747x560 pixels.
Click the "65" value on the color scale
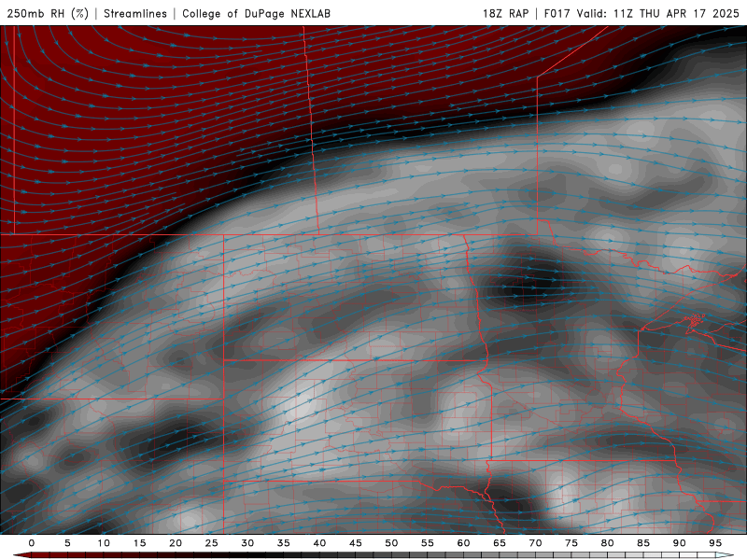[x=500, y=543]
